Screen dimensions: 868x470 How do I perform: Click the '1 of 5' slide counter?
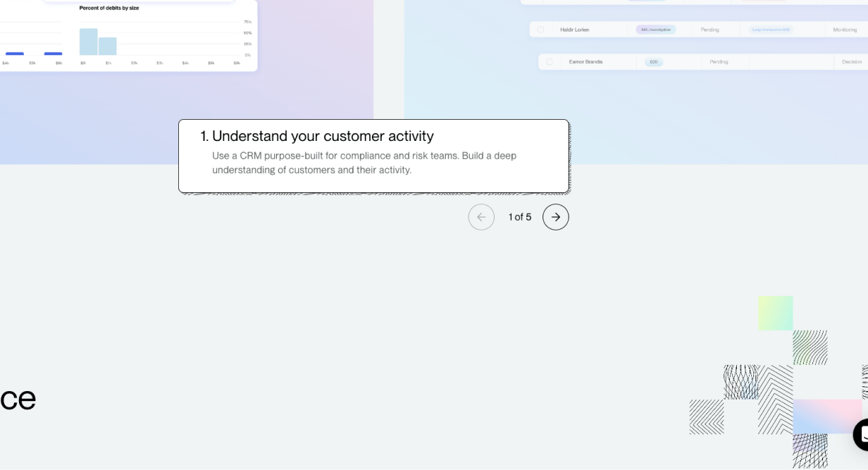click(x=520, y=217)
